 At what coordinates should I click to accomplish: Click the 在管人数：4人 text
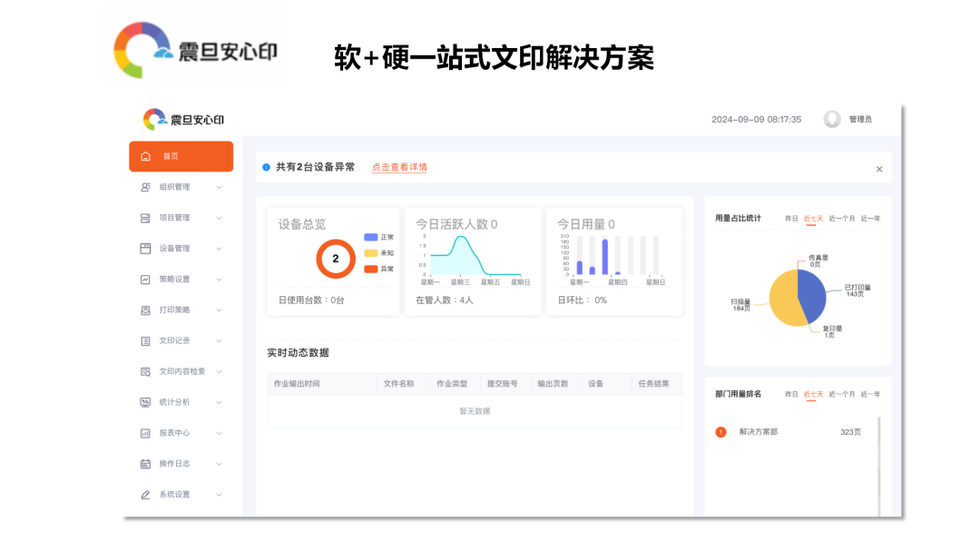pyautogui.click(x=445, y=301)
